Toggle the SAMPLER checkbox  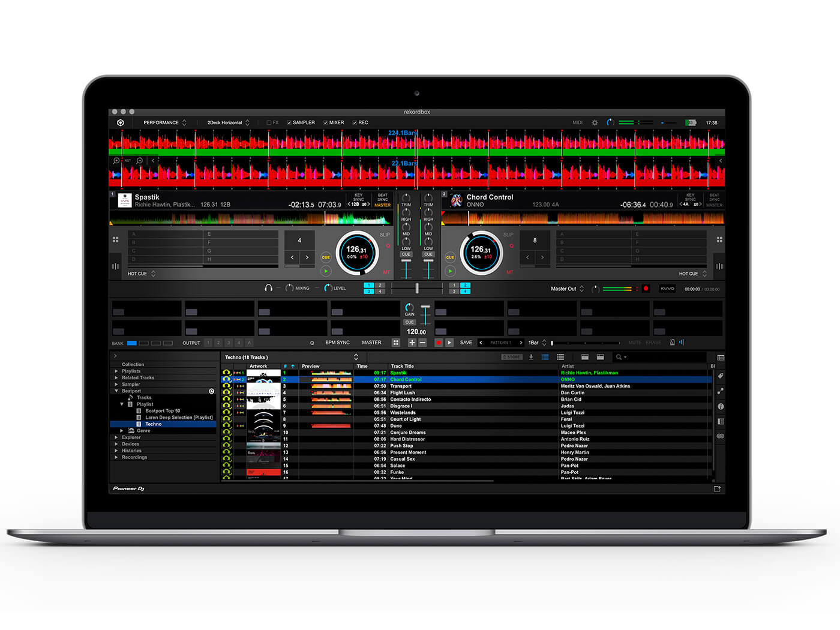point(289,122)
